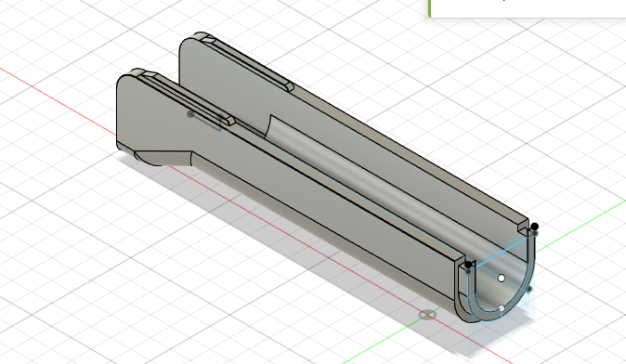Image resolution: width=626 pixels, height=364 pixels.
Task: Pick the black sketch endpoint on the left wall's top corner
Action: (468, 265)
